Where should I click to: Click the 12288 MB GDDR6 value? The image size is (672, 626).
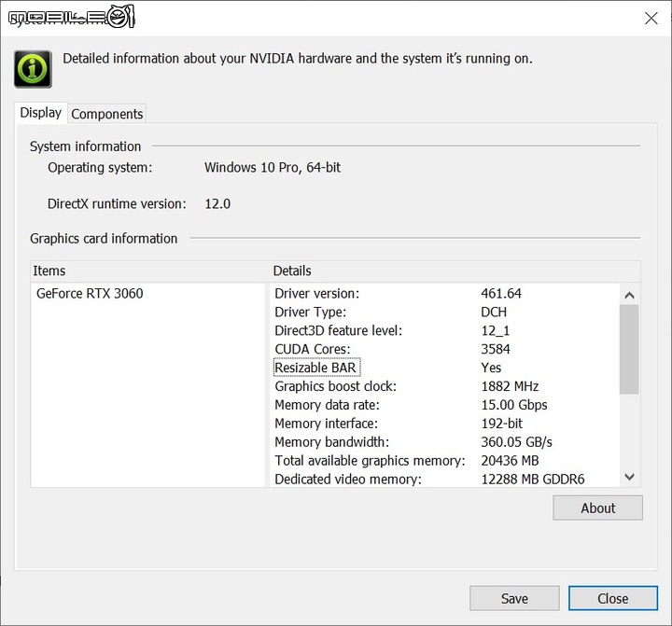[x=533, y=479]
